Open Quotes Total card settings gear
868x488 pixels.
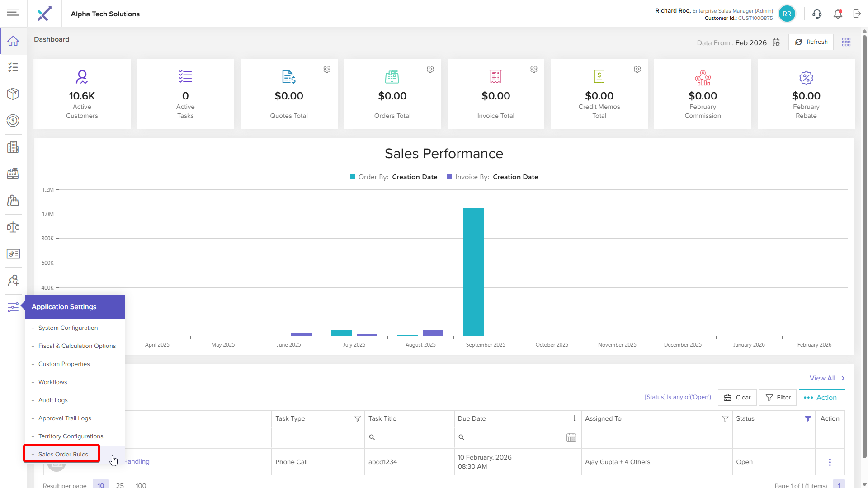[x=327, y=69]
